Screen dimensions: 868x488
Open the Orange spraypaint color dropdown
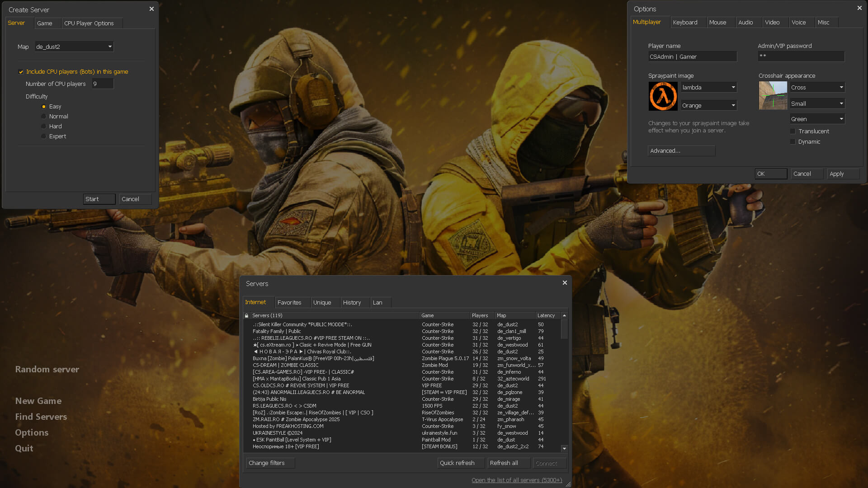click(709, 105)
